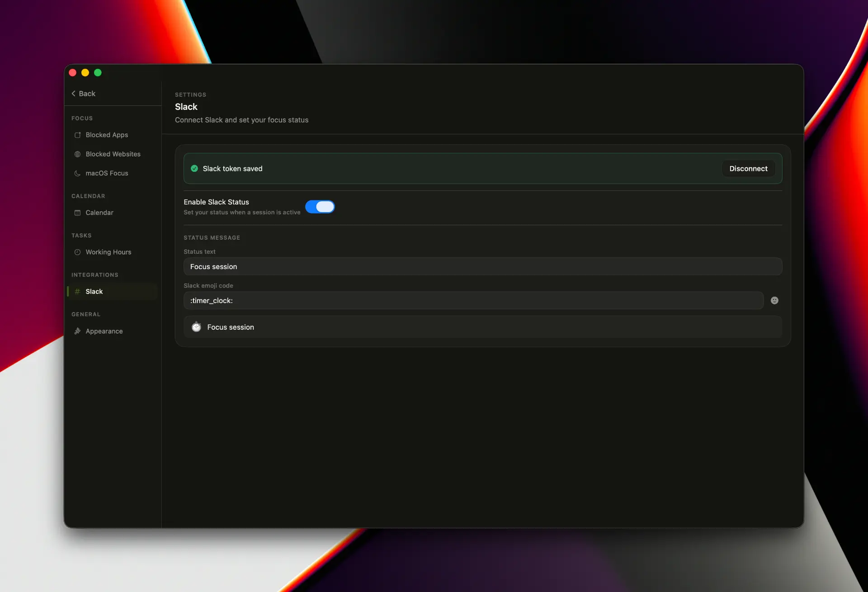The height and width of the screenshot is (592, 868).
Task: Click the 'Slack' page title
Action: tap(186, 107)
